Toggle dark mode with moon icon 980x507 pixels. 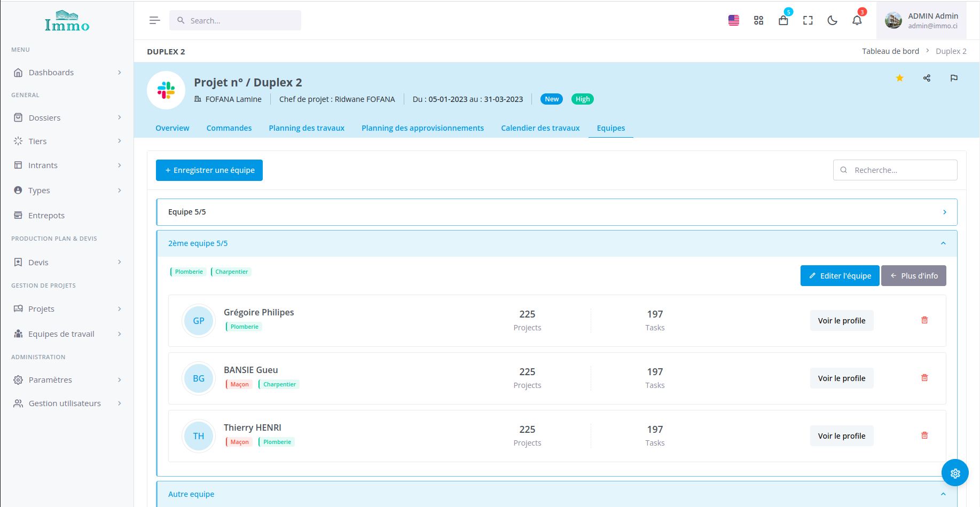(832, 20)
